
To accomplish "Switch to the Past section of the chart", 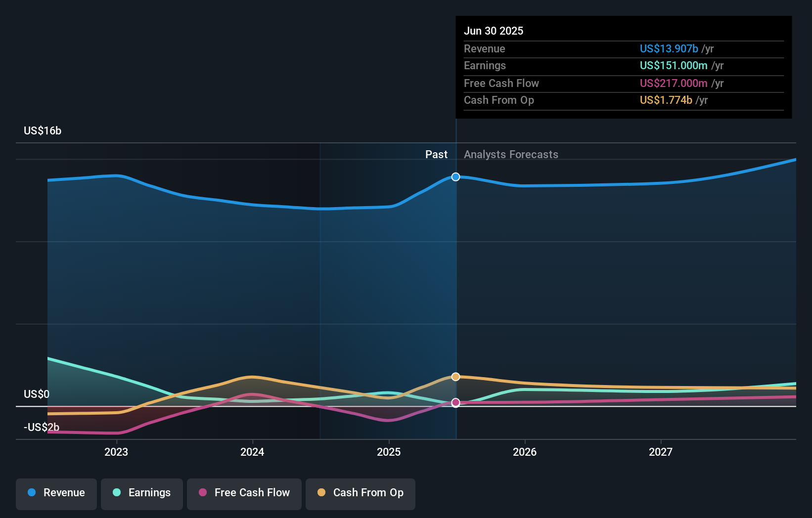I will click(436, 154).
